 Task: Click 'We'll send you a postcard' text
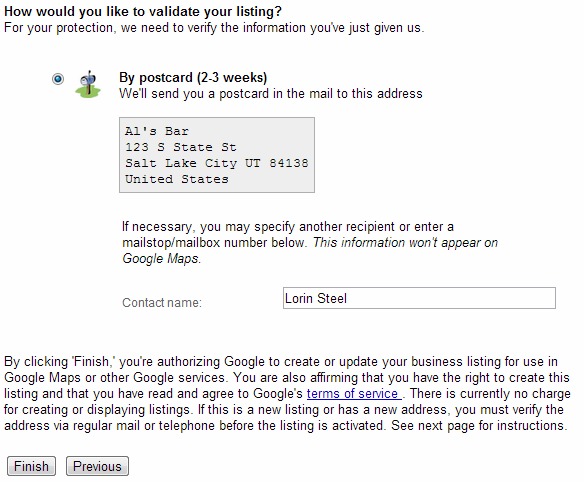pos(271,93)
